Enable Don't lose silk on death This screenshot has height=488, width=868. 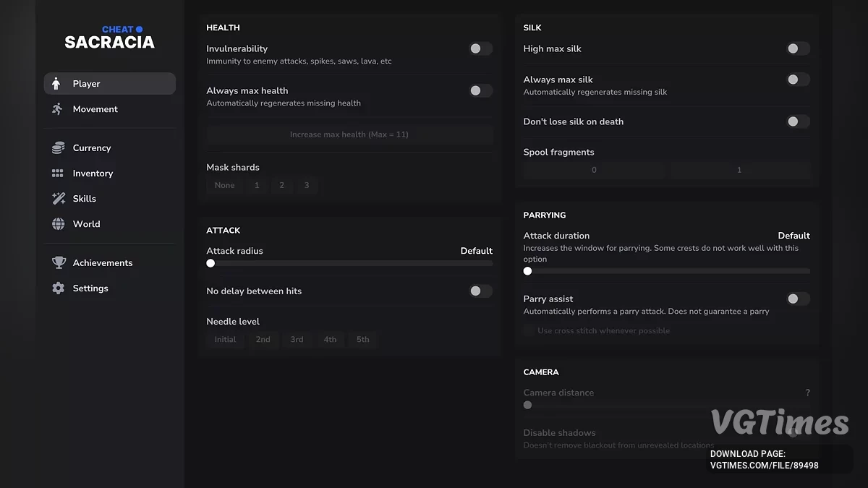point(798,121)
